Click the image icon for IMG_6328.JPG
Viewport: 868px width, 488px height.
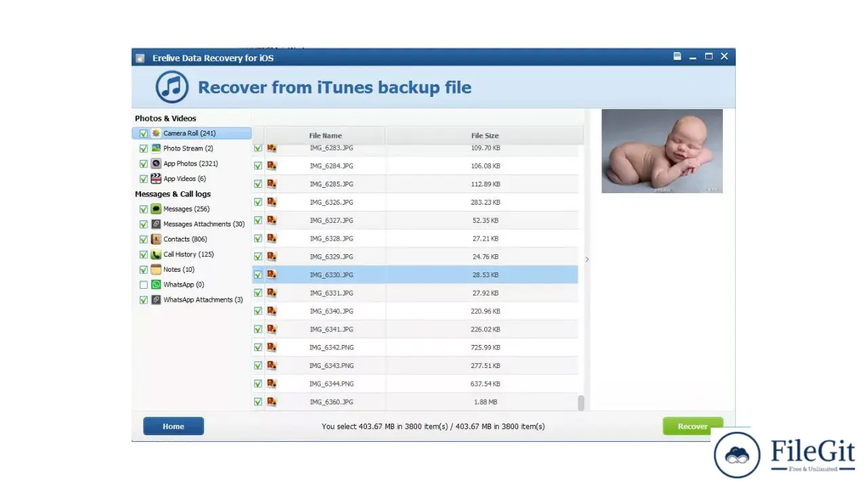coord(271,239)
